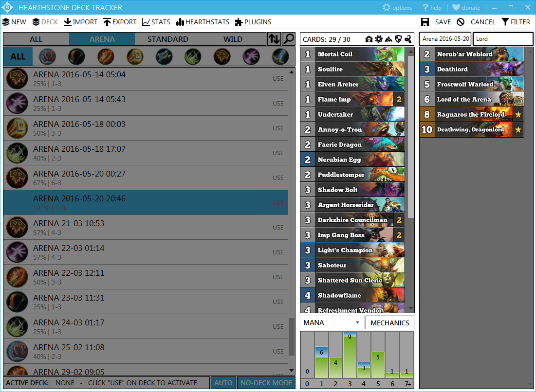This screenshot has width=536, height=392.
Task: Click USE on the ARENA 2016-05-18 deck
Action: point(278,128)
